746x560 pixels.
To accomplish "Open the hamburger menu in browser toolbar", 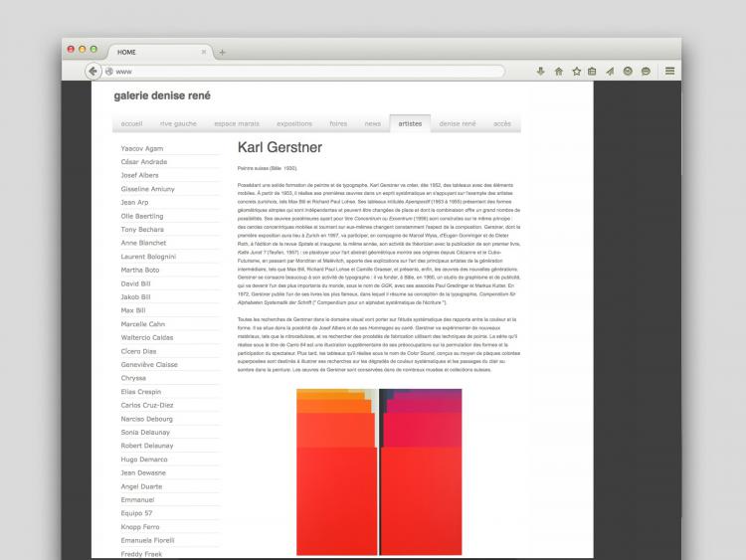I will click(x=669, y=71).
